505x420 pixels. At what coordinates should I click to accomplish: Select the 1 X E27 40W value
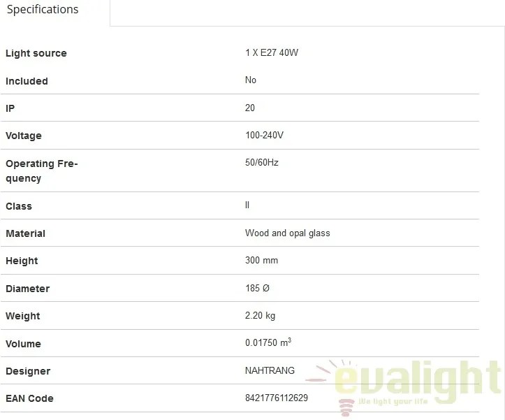(272, 52)
